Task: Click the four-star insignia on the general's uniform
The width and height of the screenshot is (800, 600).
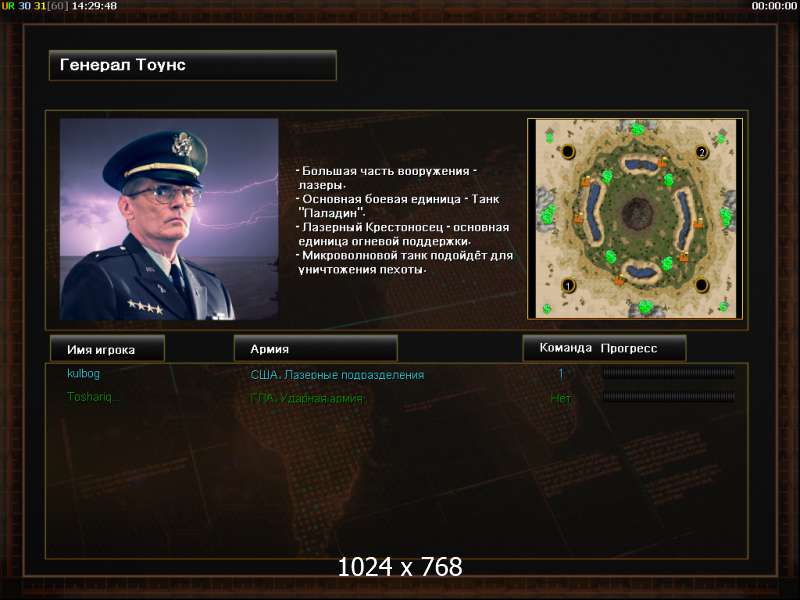Action: coord(145,306)
